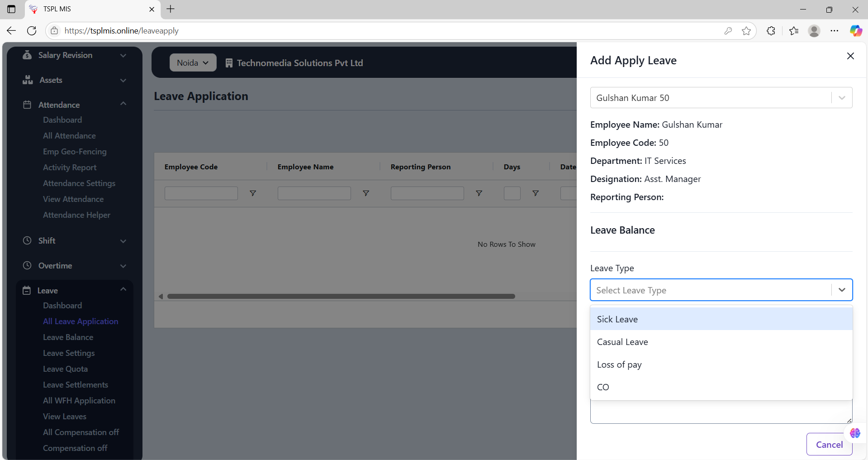Open Leave Settings page
Viewport: 868px width, 460px height.
(69, 353)
